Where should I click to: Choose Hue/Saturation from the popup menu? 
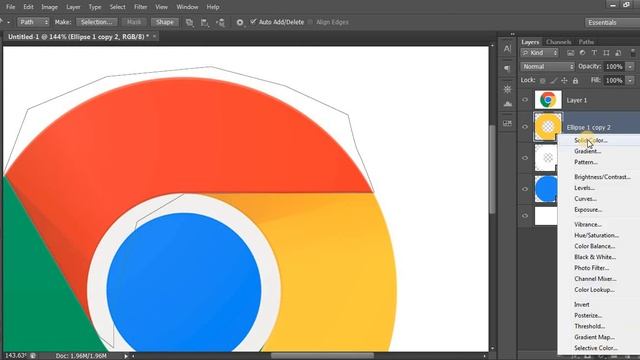[596, 235]
